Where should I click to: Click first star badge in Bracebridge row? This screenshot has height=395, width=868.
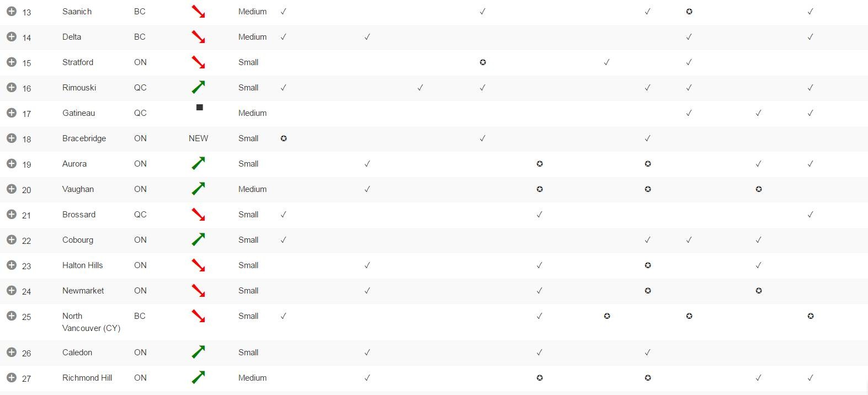tap(284, 138)
